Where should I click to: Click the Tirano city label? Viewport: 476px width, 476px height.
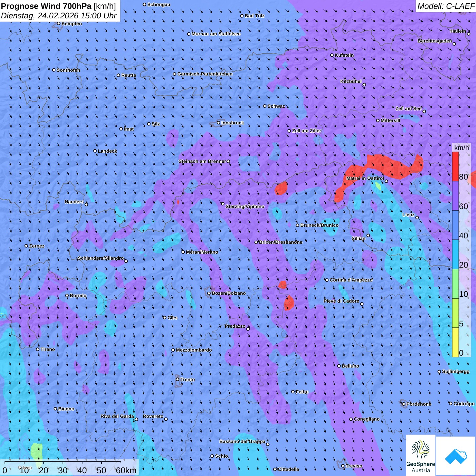(x=48, y=349)
